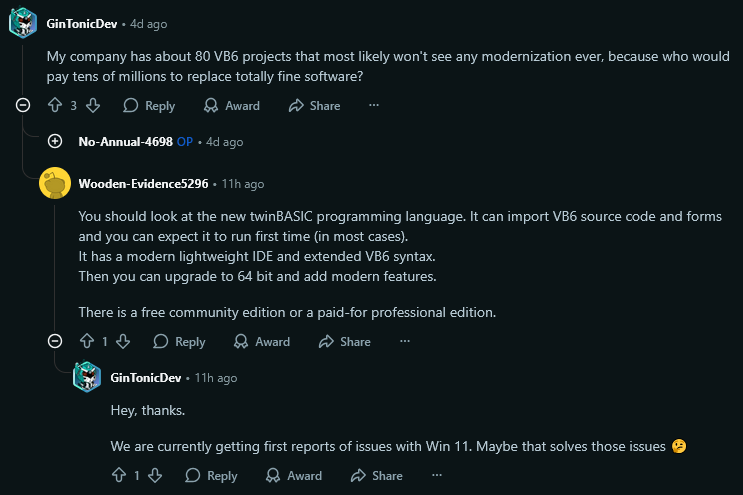Upvote GinTonicDev's top comment about VB6 projects
The height and width of the screenshot is (495, 743).
55,105
